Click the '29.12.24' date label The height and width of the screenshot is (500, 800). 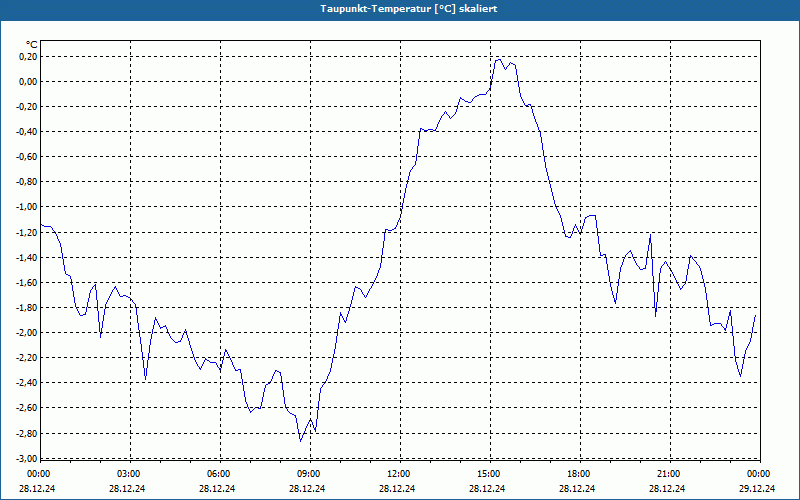(758, 488)
